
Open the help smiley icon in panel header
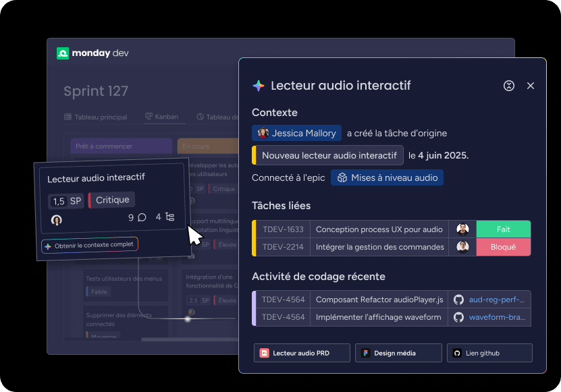(509, 86)
